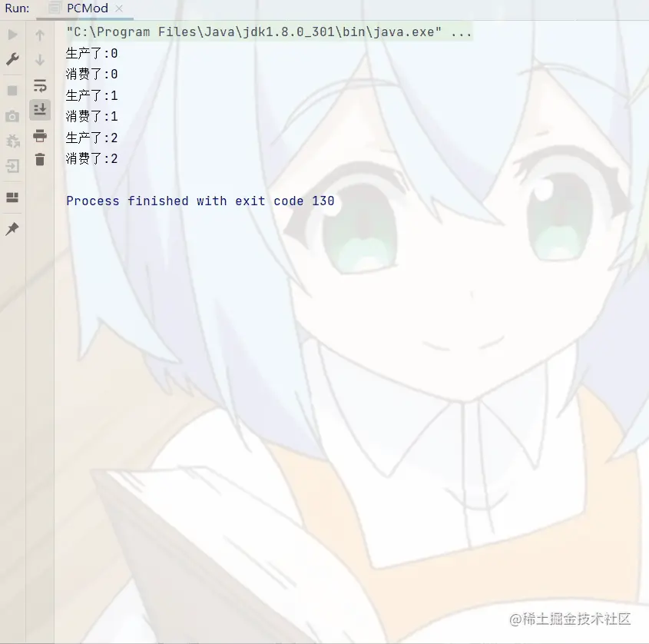Click the java.exe command line text
Viewport: 649px width, 644px height.
269,32
